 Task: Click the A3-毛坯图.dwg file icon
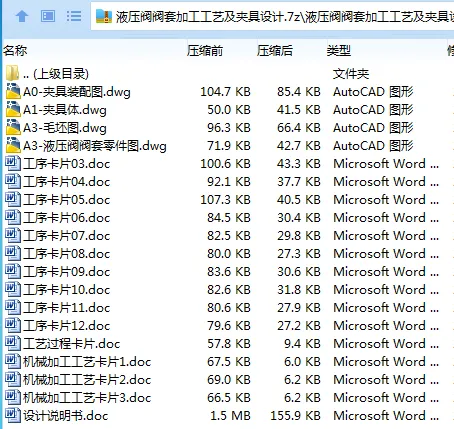[13, 127]
